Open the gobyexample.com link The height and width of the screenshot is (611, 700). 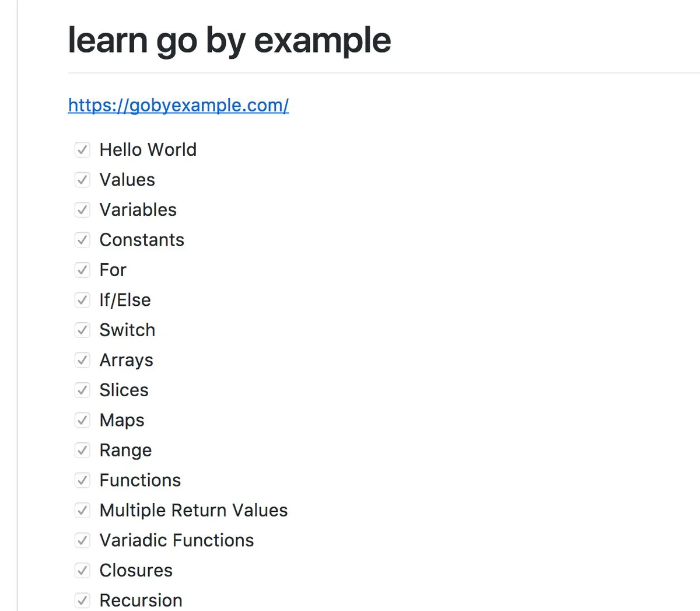tap(178, 105)
